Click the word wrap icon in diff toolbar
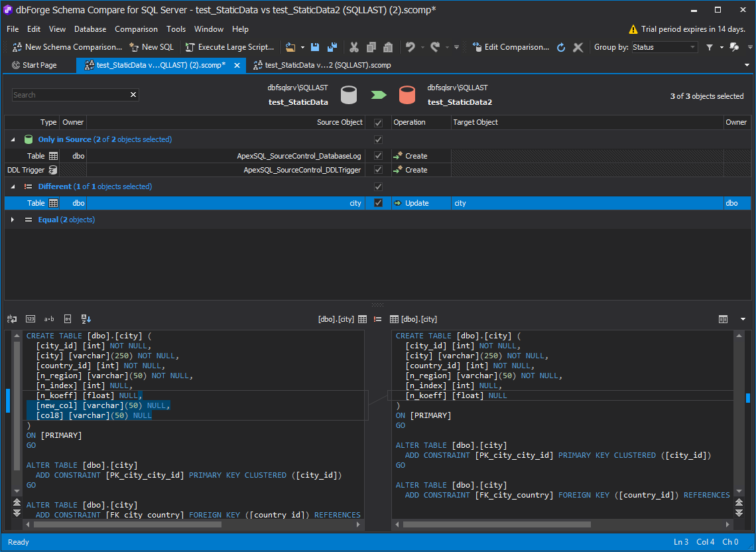 tap(12, 319)
